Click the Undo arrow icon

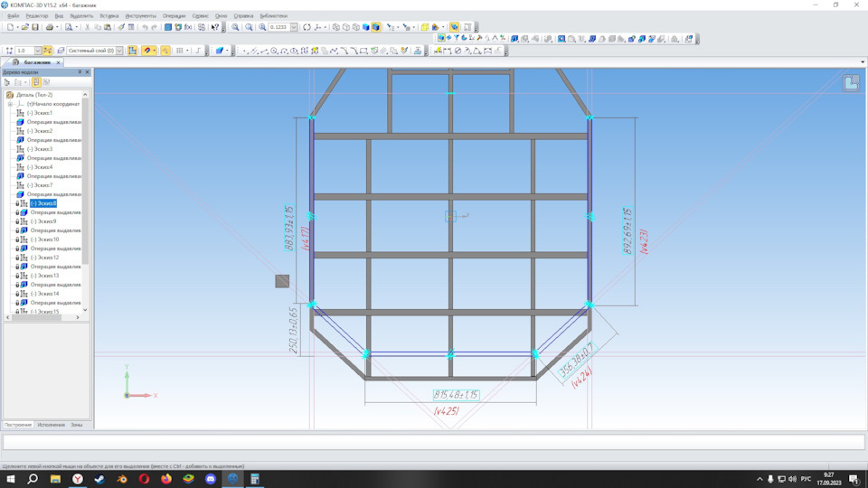coord(145,27)
